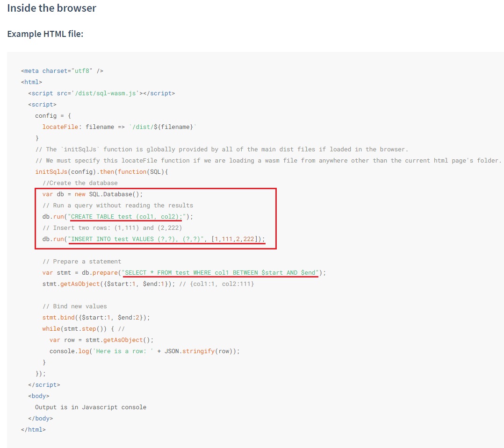504x448 pixels.
Task: Click the locateFile filename line
Action: point(119,127)
